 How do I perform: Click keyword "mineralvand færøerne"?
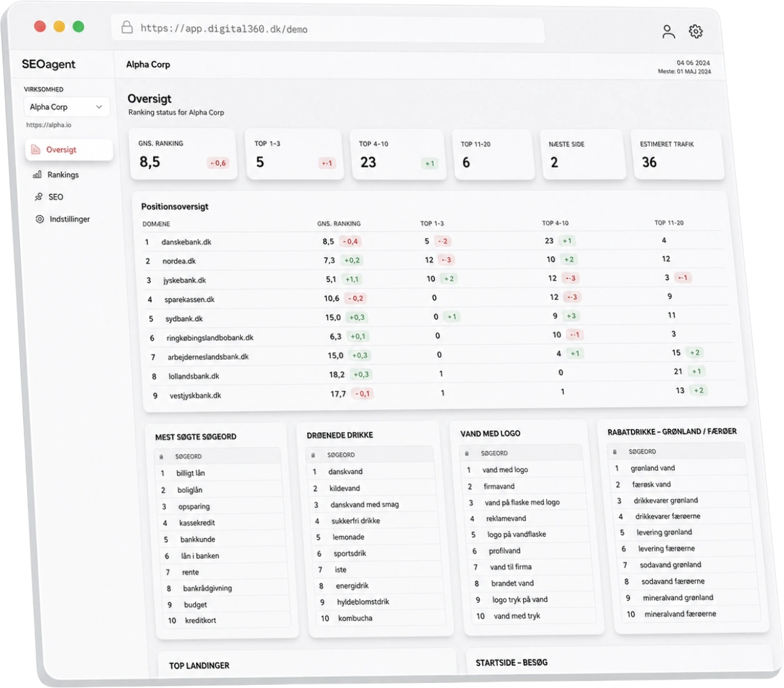click(x=681, y=614)
